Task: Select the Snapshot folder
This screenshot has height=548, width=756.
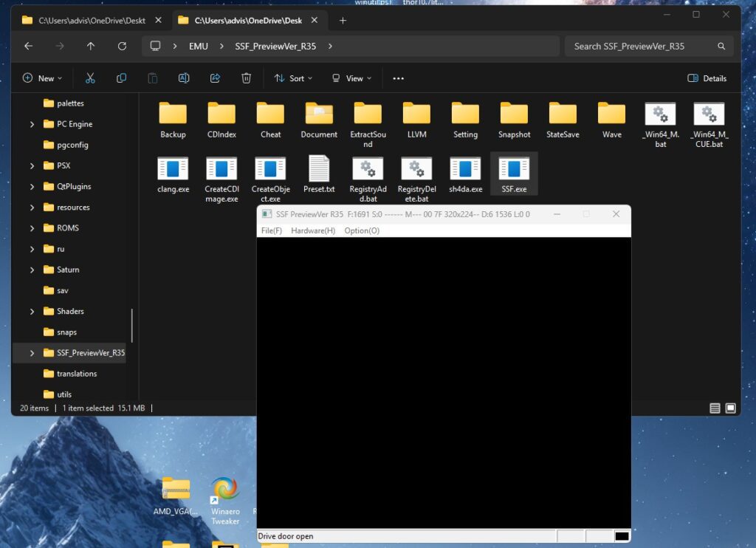Action: tap(514, 120)
